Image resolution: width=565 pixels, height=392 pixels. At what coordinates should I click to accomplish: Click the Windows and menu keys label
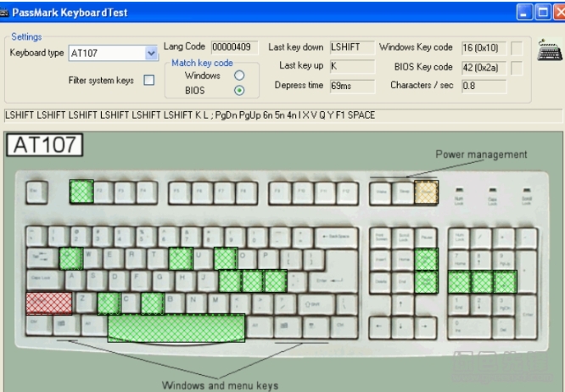pyautogui.click(x=220, y=385)
